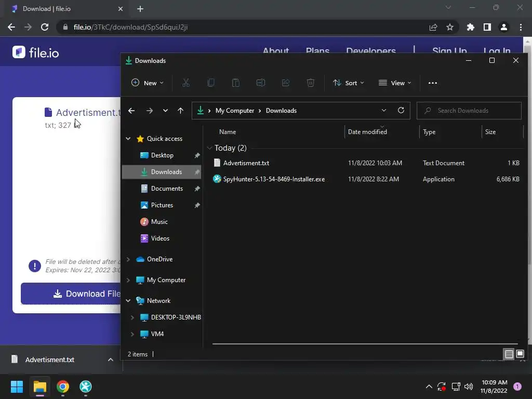
Task: Collapse the Network tree node
Action: (x=128, y=301)
